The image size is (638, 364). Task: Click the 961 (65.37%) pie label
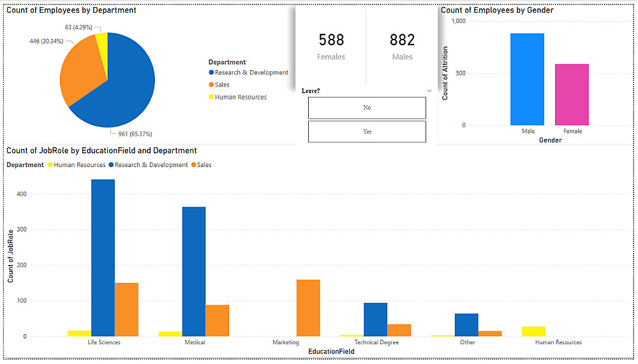(135, 134)
